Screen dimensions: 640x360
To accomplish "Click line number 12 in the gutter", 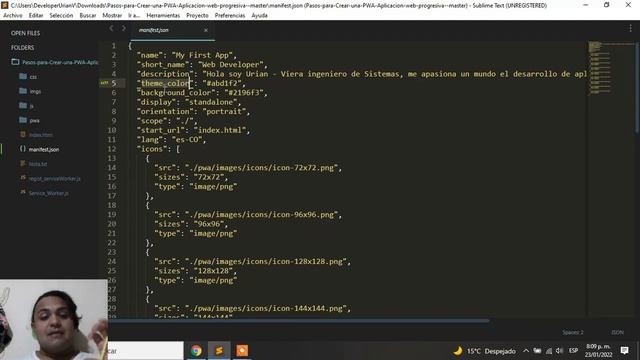I will point(112,149).
